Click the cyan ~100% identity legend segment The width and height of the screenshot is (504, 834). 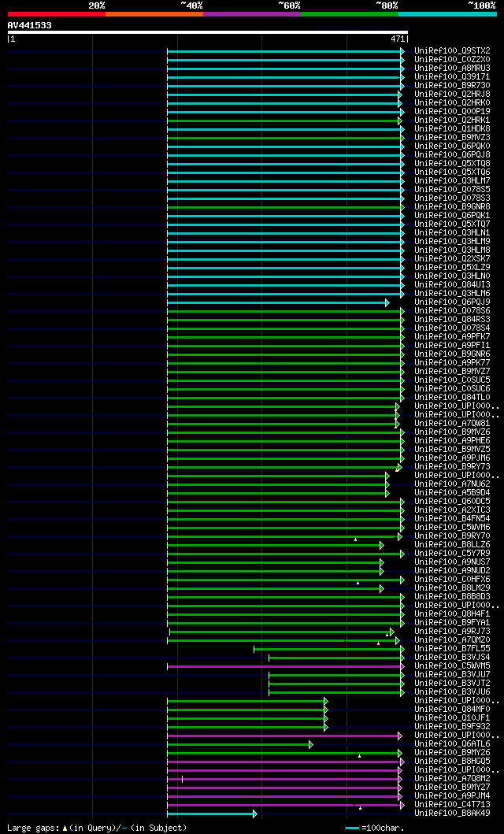click(447, 14)
